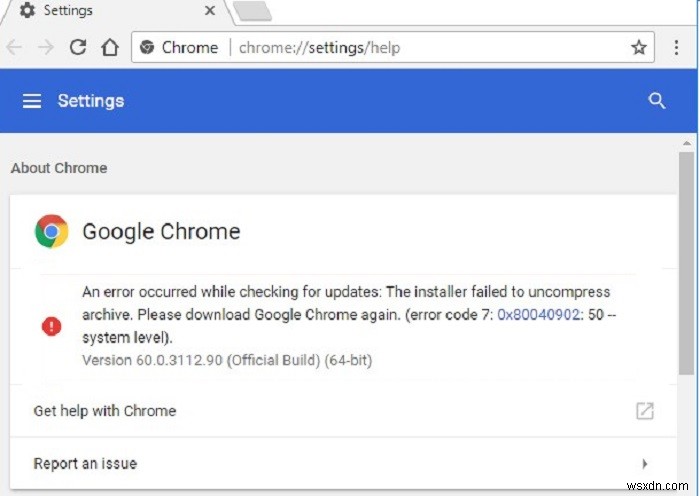The height and width of the screenshot is (496, 700).
Task: Click the Settings search magnifier icon
Action: click(657, 101)
